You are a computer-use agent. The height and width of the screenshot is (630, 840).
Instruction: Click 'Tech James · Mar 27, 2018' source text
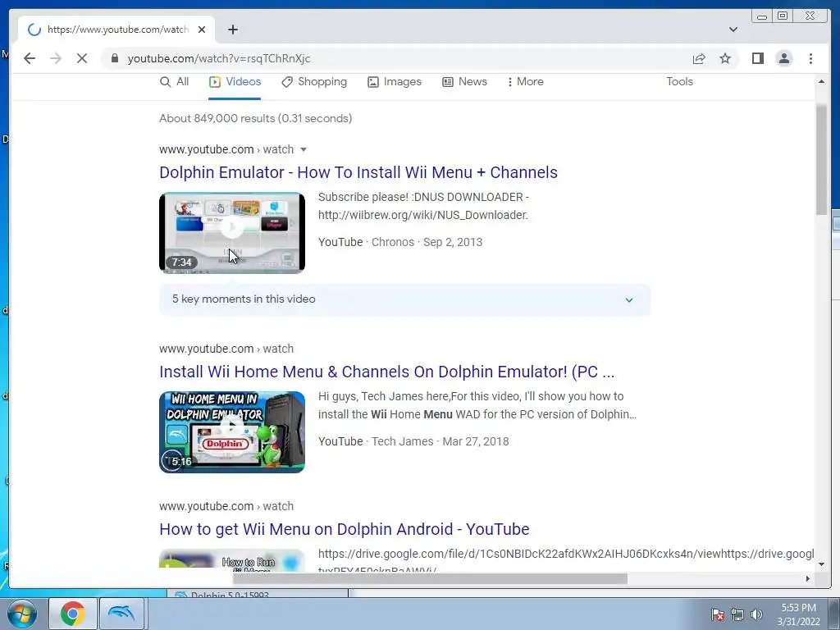[441, 441]
